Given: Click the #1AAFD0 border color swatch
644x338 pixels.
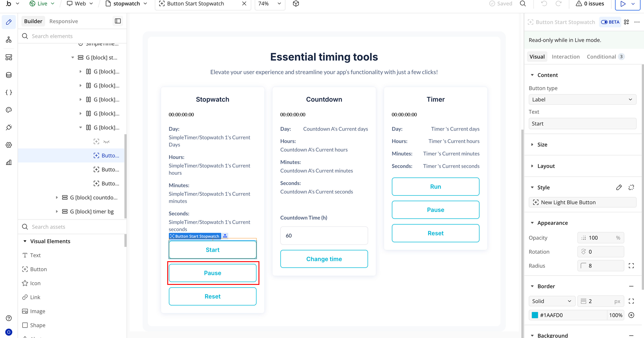Looking at the screenshot, I should (535, 315).
